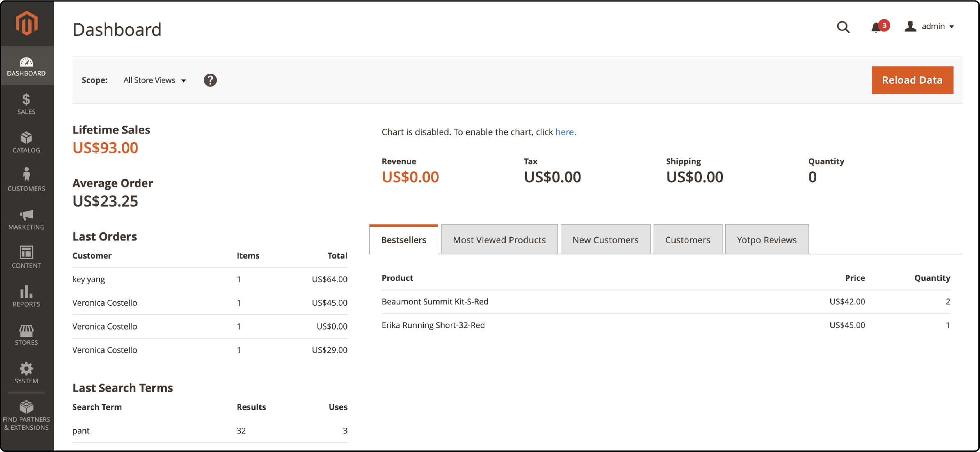Click the Sales icon in sidebar
Viewport: 980px width, 452px height.
click(x=25, y=105)
